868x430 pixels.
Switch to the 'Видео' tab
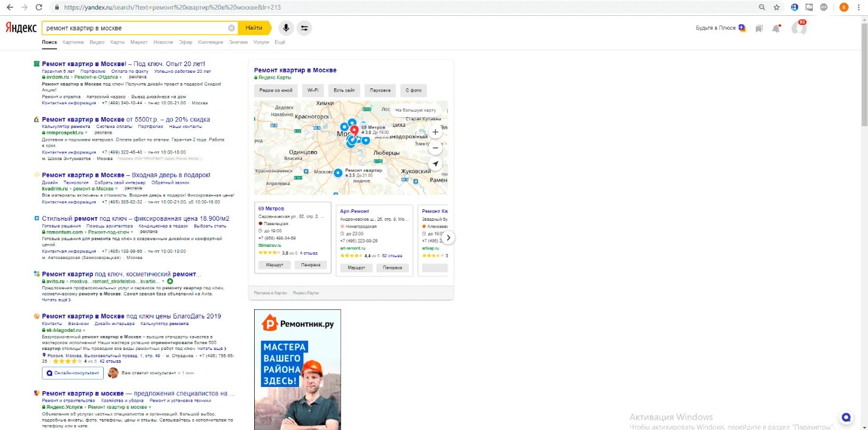97,42
